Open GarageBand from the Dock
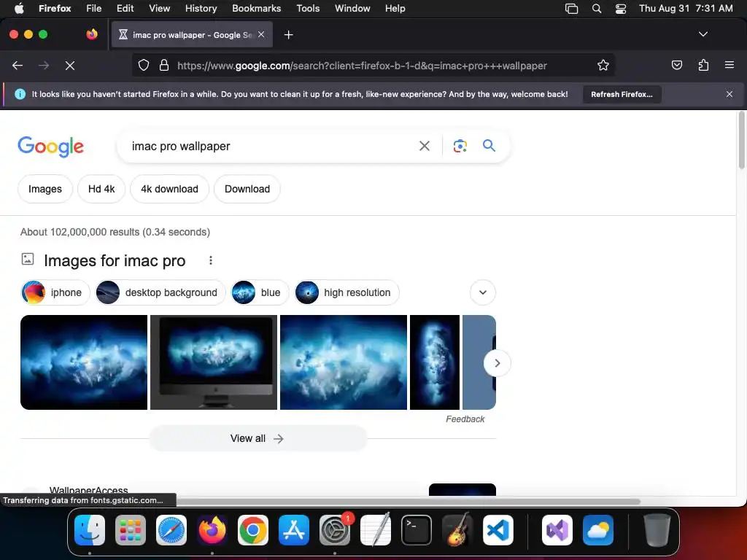 457,529
